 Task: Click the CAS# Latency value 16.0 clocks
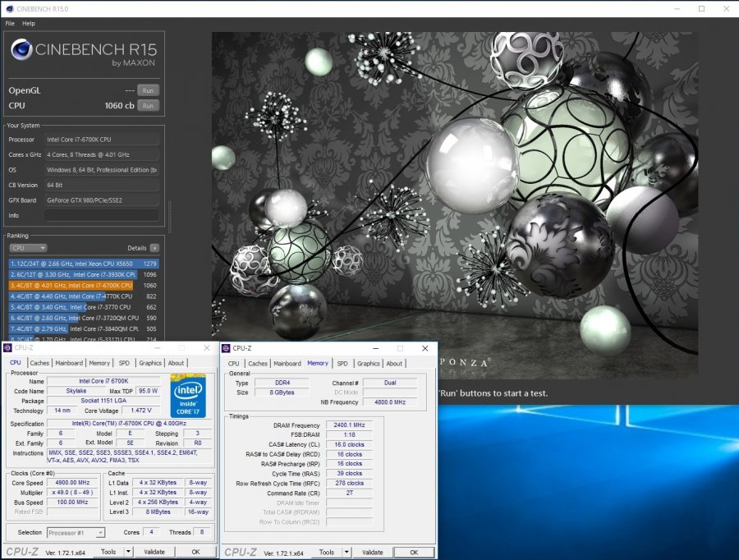point(349,444)
